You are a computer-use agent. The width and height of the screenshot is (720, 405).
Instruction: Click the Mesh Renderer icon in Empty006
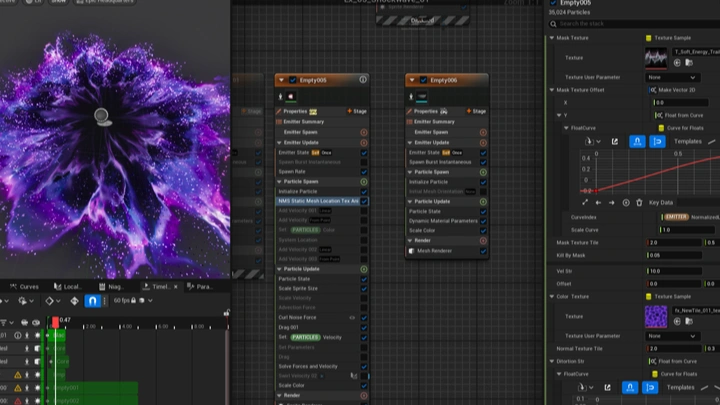coord(413,252)
